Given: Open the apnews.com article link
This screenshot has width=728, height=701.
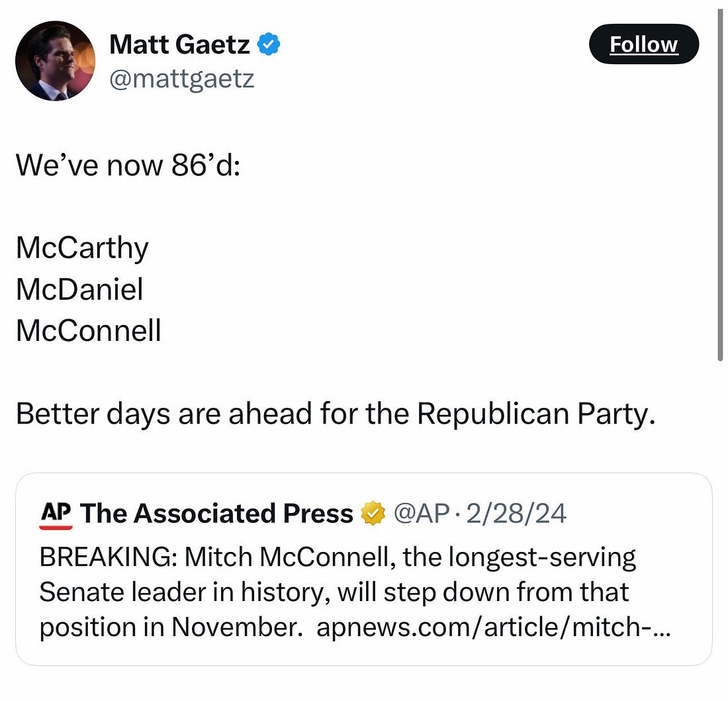Looking at the screenshot, I should click(x=493, y=626).
